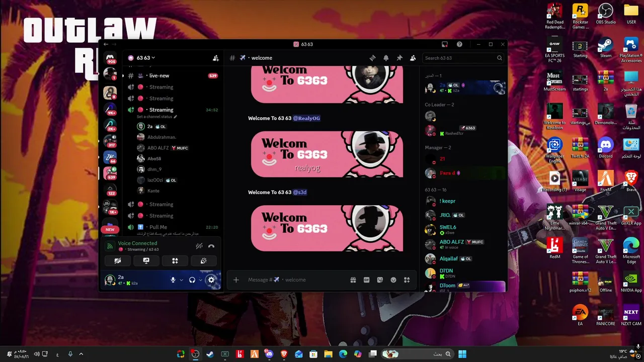The width and height of the screenshot is (644, 362).
Task: Toggle headphone deafen in user panel
Action: (192, 280)
